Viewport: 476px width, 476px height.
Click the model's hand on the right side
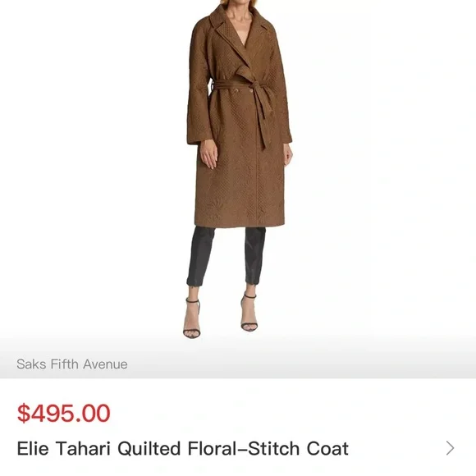[288, 154]
